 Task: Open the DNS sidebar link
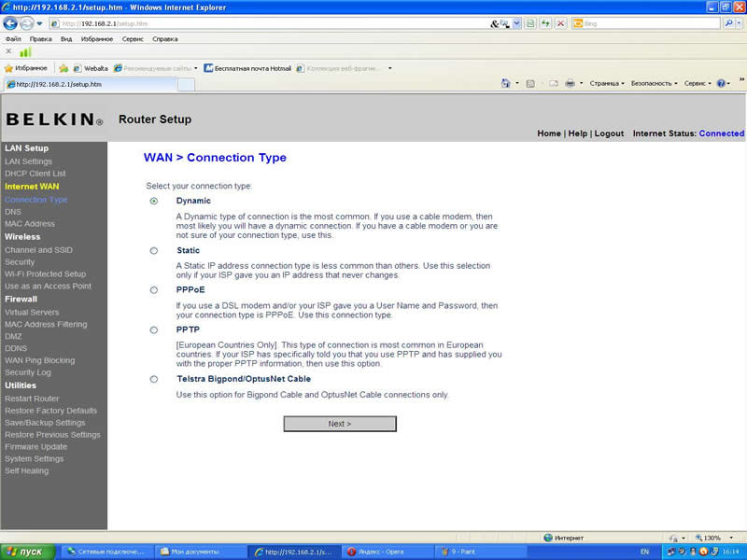[x=13, y=212]
